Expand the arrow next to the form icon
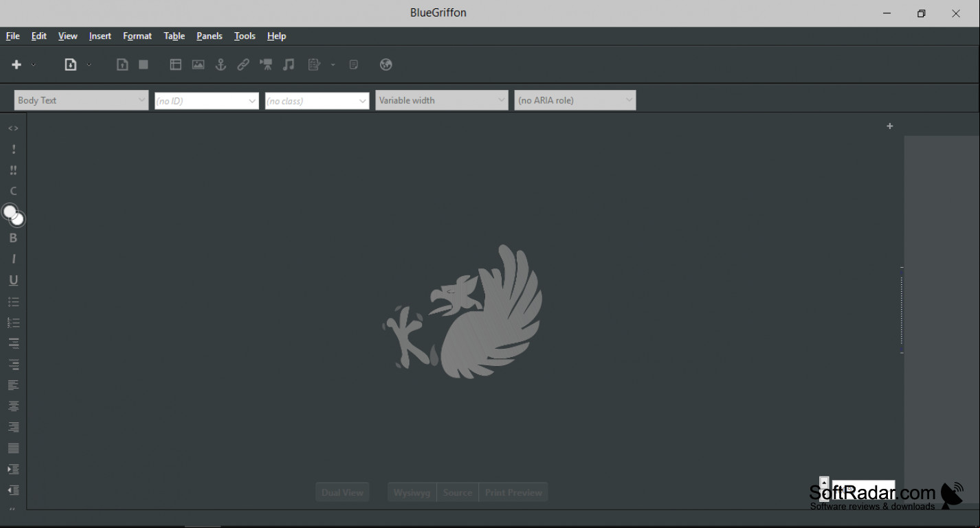 tap(333, 65)
